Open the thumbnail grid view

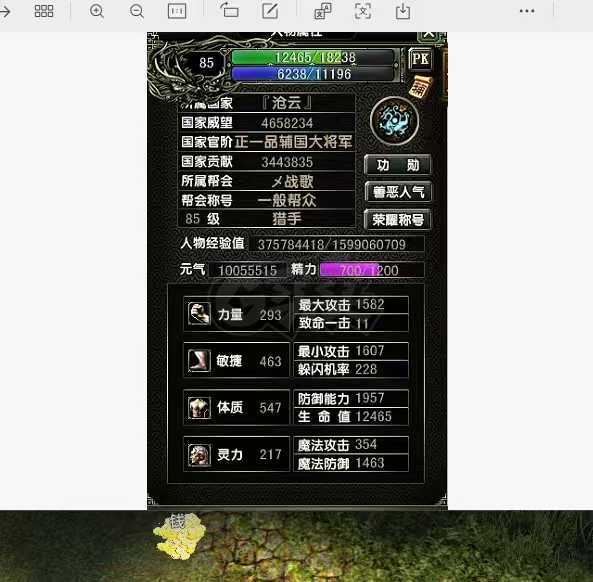point(44,11)
